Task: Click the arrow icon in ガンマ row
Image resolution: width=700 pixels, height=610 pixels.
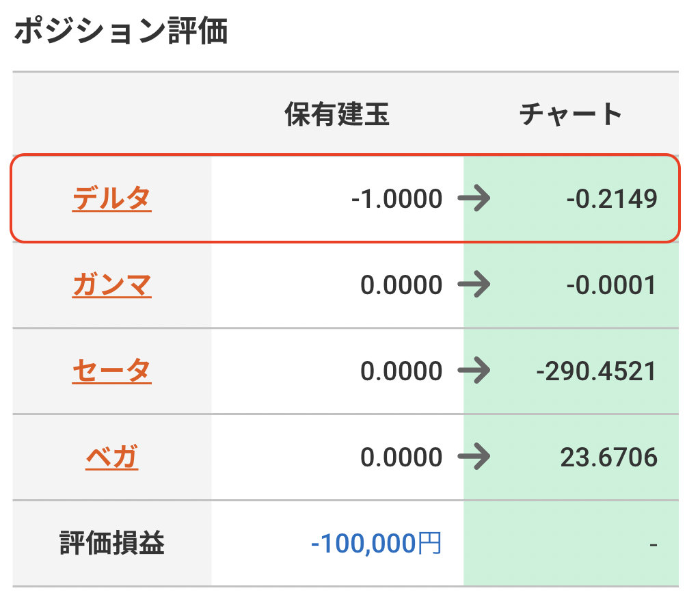Action: (474, 285)
